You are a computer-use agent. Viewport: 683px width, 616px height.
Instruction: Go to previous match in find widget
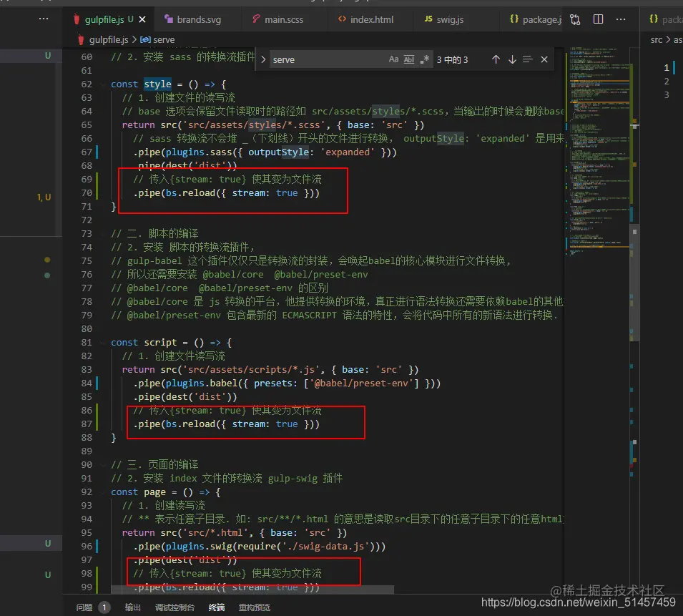tap(496, 59)
